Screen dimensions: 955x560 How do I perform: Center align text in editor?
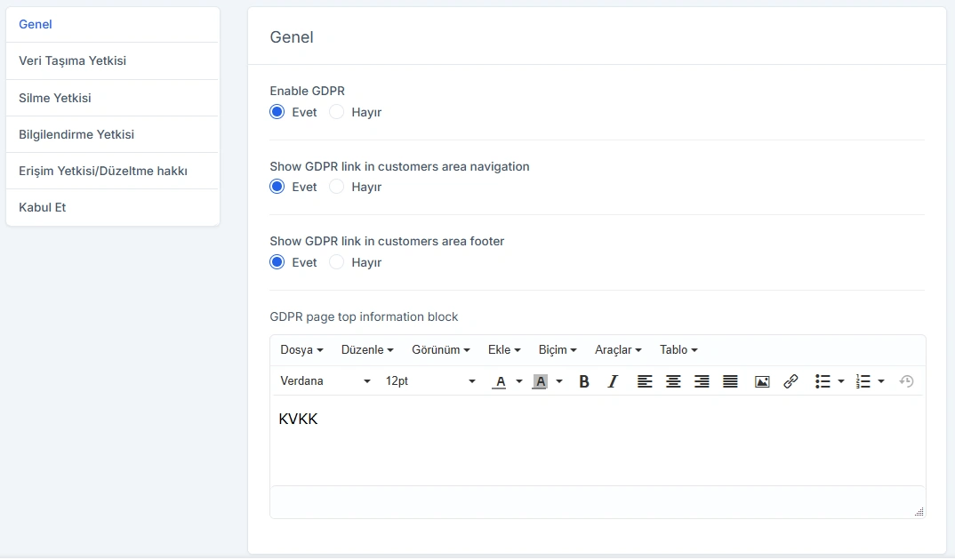(673, 381)
